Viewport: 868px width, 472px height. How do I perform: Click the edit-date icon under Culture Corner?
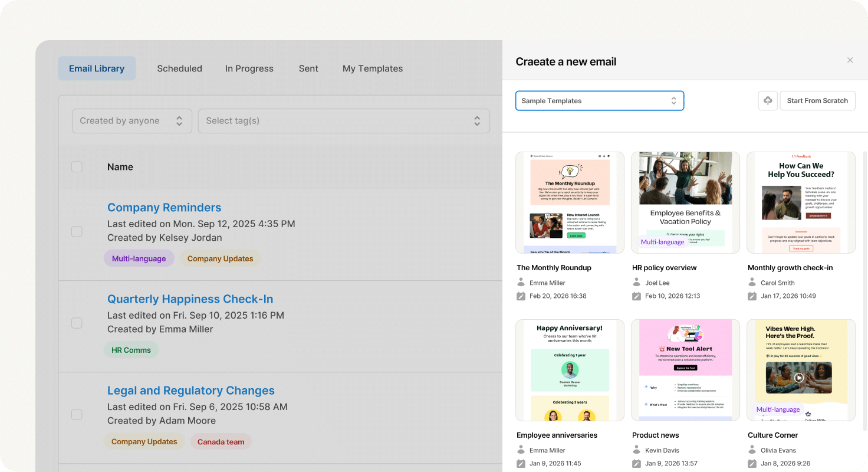click(x=752, y=463)
